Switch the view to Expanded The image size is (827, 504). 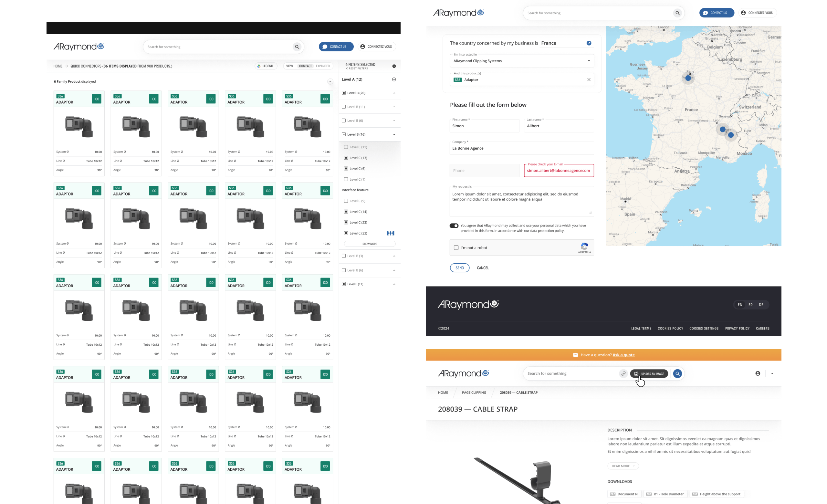[322, 66]
